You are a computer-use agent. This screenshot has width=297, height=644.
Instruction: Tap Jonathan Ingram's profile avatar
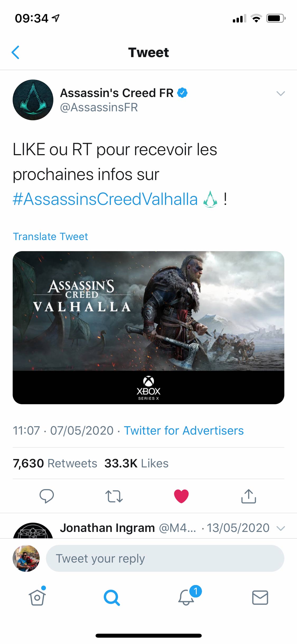(33, 531)
